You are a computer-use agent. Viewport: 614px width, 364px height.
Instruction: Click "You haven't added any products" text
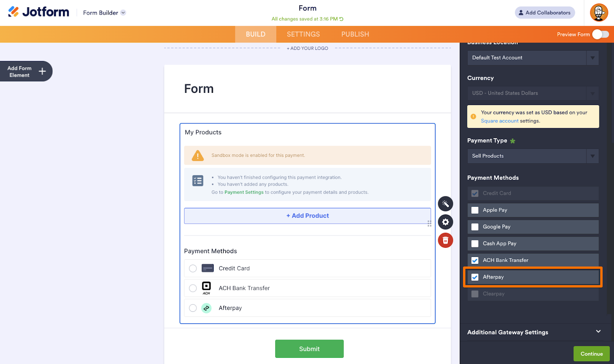253,184
